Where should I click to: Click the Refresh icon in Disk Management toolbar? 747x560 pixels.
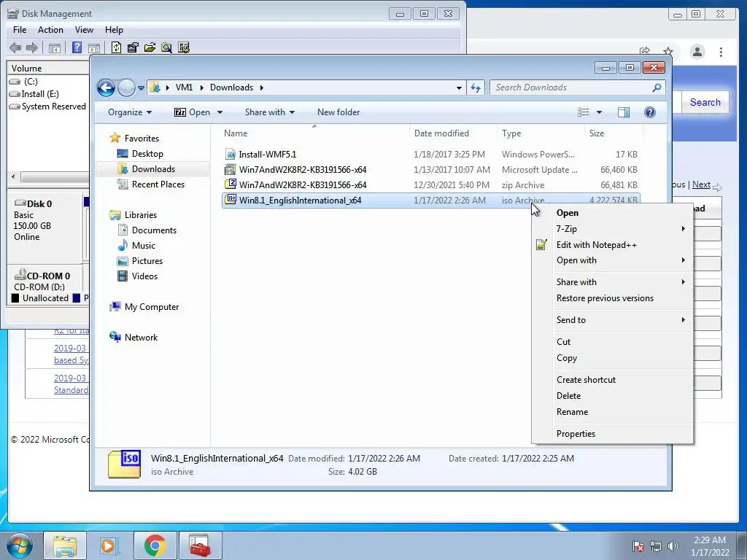click(x=116, y=47)
